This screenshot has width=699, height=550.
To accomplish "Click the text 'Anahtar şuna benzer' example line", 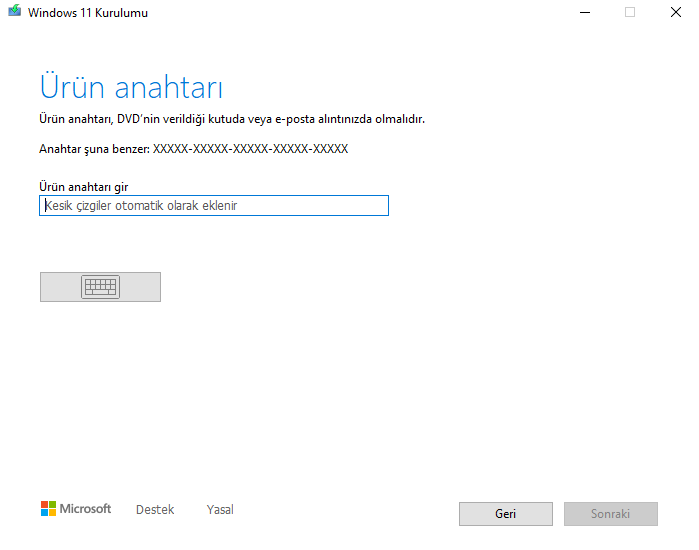I will point(193,149).
